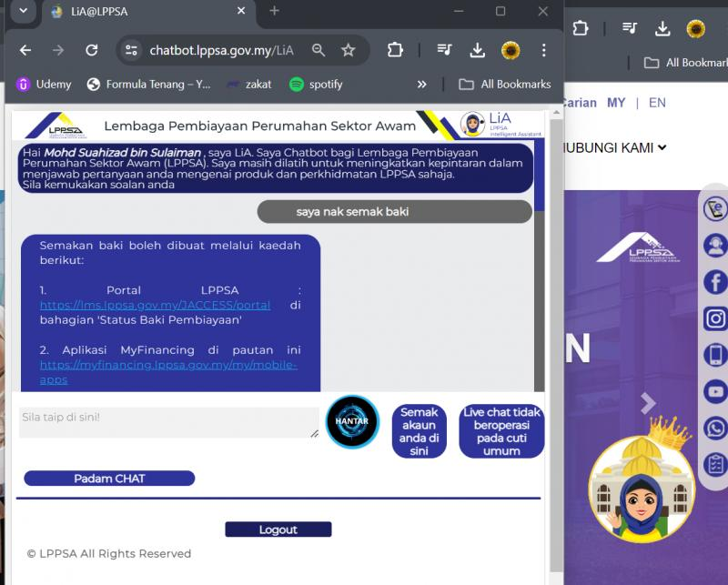Open the Udemy bookmark
Screen dimensions: 728x585
[44, 84]
